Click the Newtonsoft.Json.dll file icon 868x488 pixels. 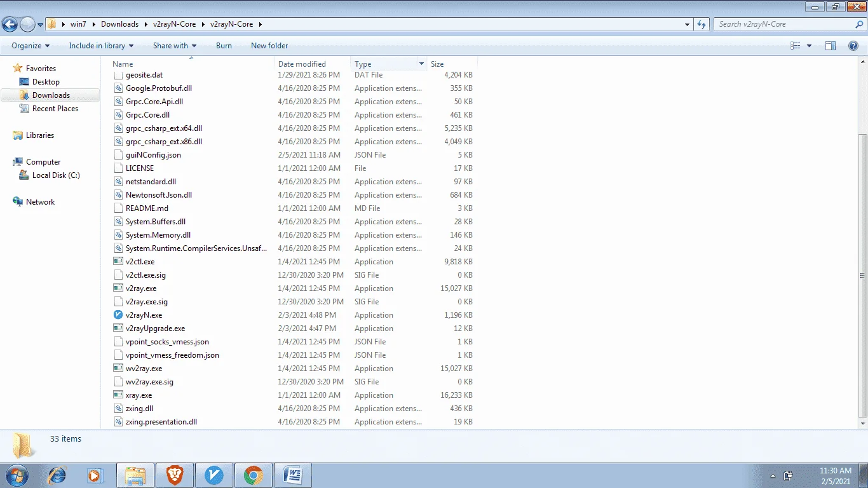tap(118, 195)
